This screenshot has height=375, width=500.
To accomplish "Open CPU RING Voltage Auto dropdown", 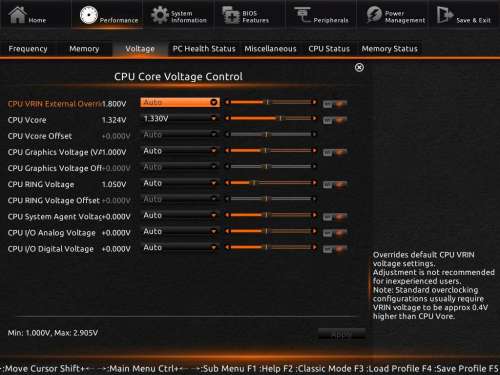I will tap(180, 183).
